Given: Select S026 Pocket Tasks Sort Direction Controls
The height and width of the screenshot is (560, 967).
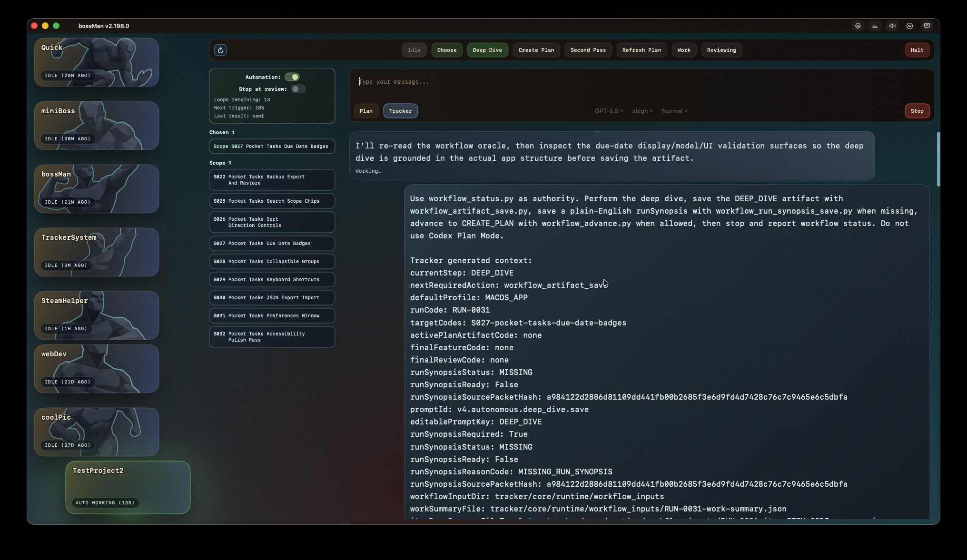Looking at the screenshot, I should point(272,222).
